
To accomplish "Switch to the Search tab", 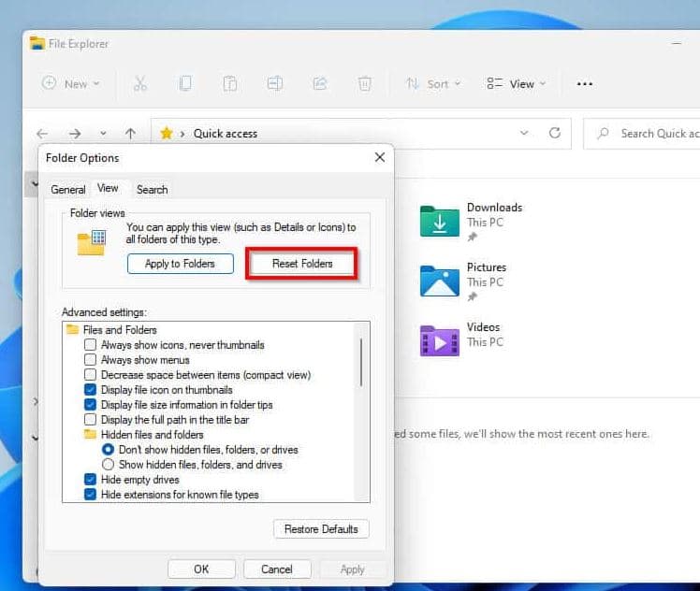I will (153, 190).
